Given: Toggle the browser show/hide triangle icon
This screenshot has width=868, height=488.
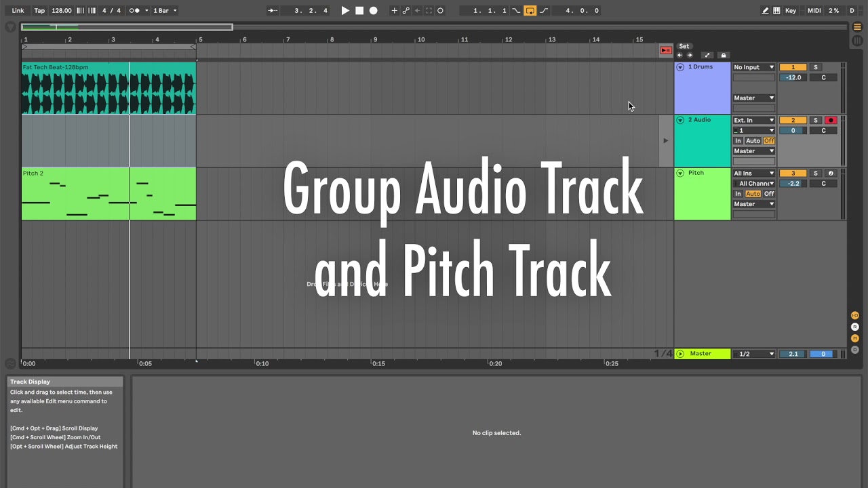Looking at the screenshot, I should pyautogui.click(x=10, y=27).
